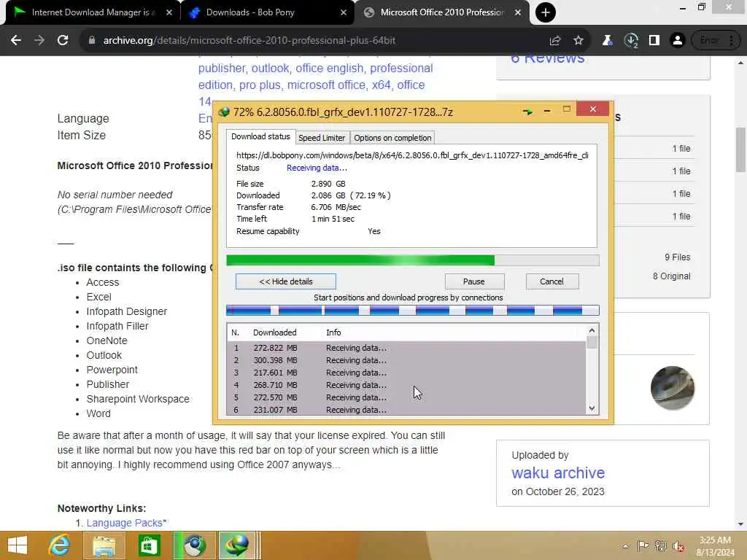747x560 pixels.
Task: Click the network tray icon
Action: tap(660, 545)
